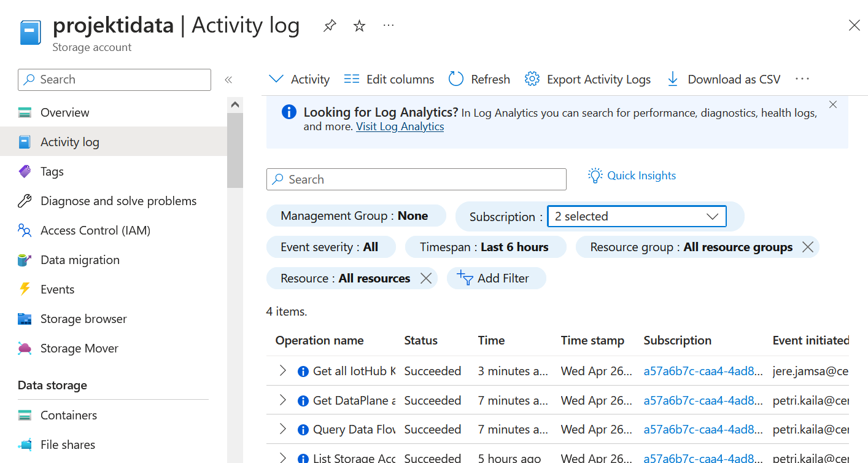Open Quick Insights
The image size is (868, 463).
[632, 176]
